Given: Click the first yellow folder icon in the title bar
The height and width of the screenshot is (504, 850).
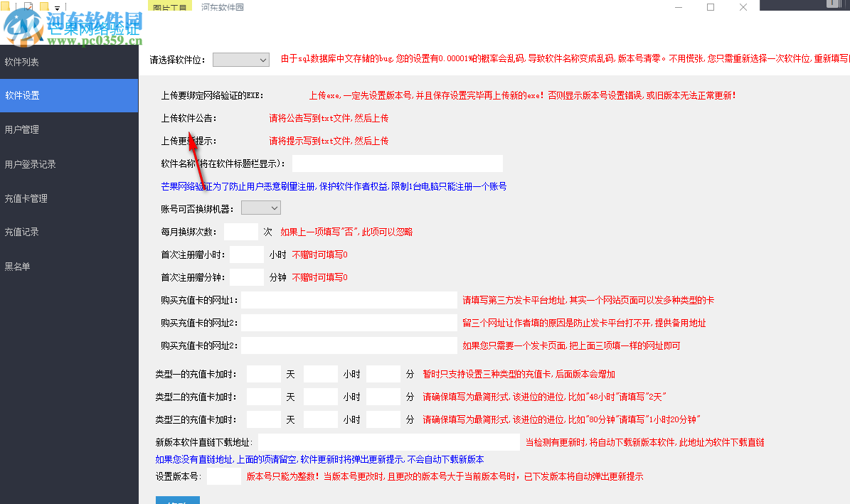Looking at the screenshot, I should coord(6,5).
